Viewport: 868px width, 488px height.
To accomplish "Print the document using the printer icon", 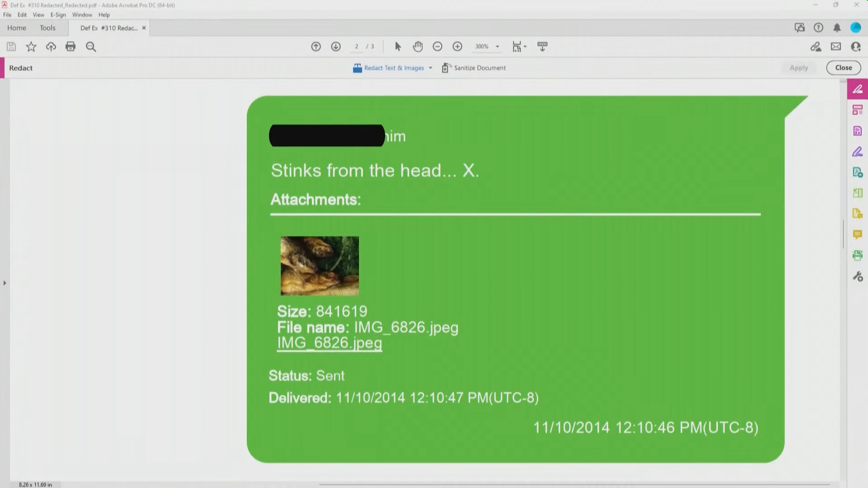I will tap(71, 47).
